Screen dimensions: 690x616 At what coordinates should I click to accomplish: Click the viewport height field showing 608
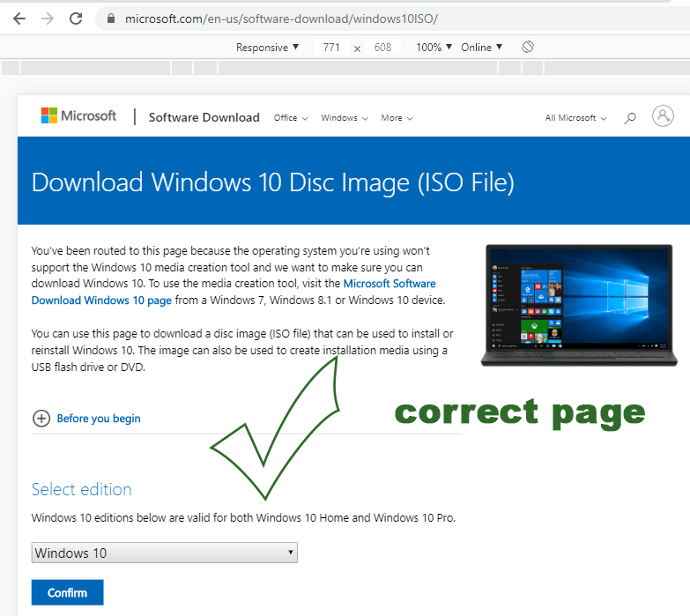[x=382, y=47]
